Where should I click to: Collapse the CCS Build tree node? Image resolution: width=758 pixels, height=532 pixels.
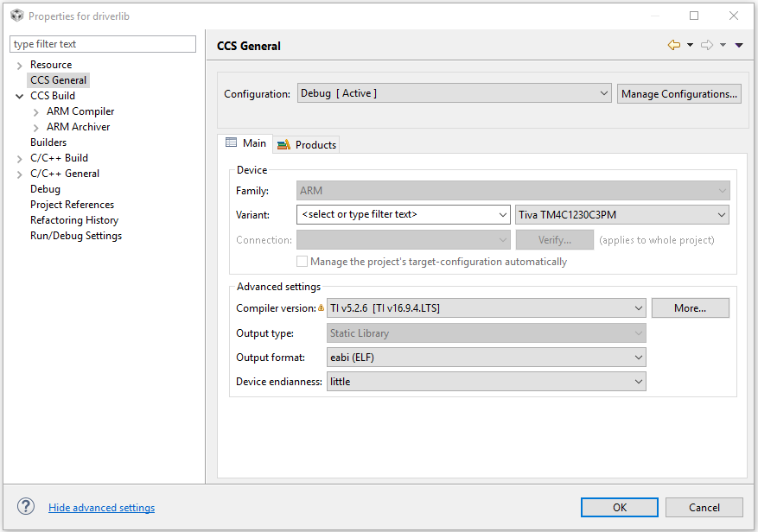click(20, 96)
